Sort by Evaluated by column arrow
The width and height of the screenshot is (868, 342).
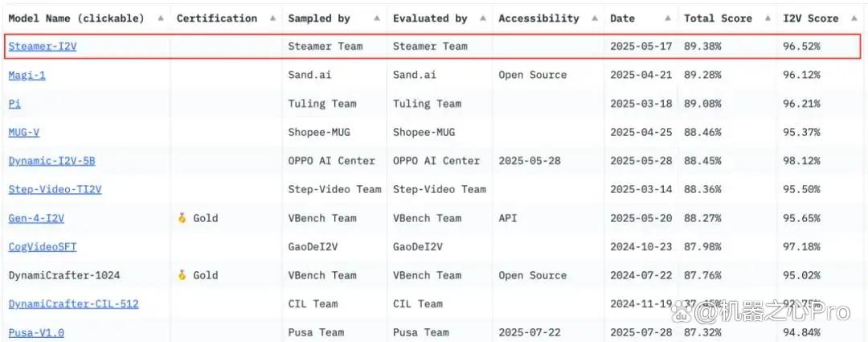[483, 19]
